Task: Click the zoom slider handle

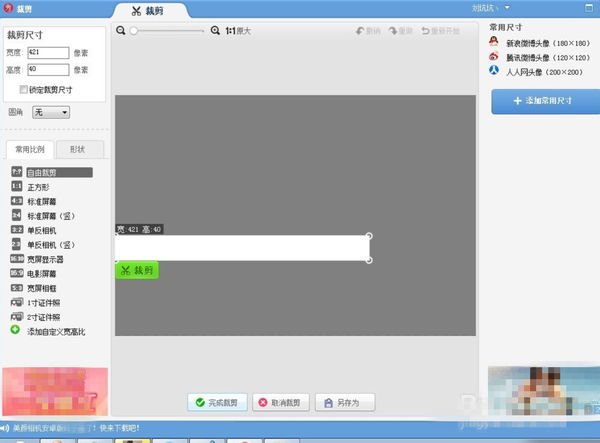Action: 134,31
